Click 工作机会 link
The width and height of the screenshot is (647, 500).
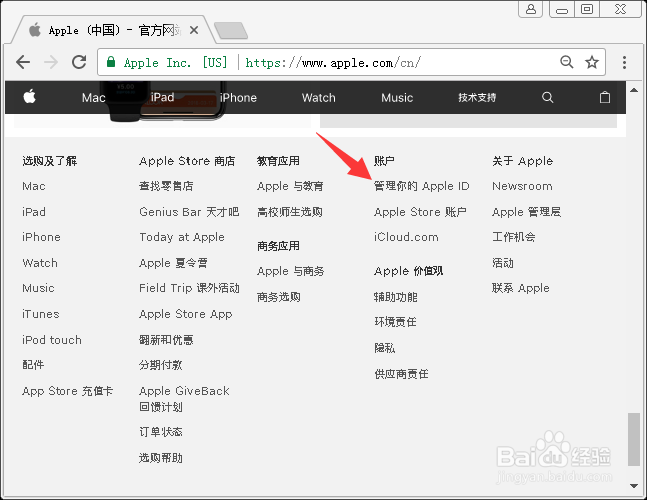[514, 237]
